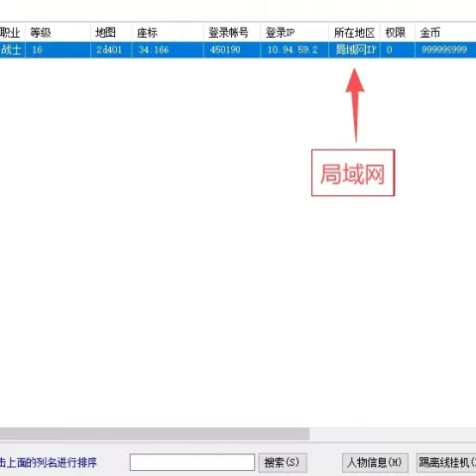Screen dimensions: 476x476
Task: Select account cell 450190
Action: coord(232,50)
